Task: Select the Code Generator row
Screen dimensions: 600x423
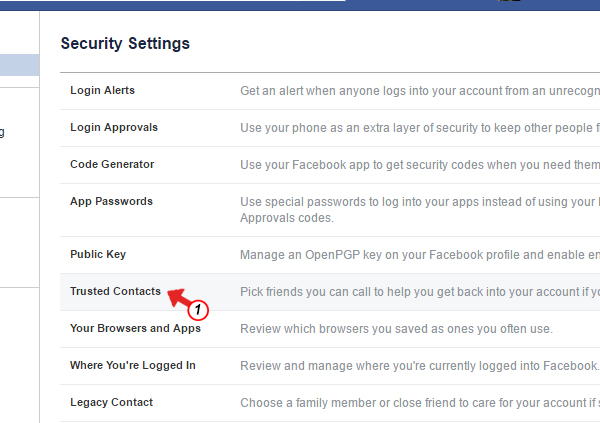Action: click(112, 165)
